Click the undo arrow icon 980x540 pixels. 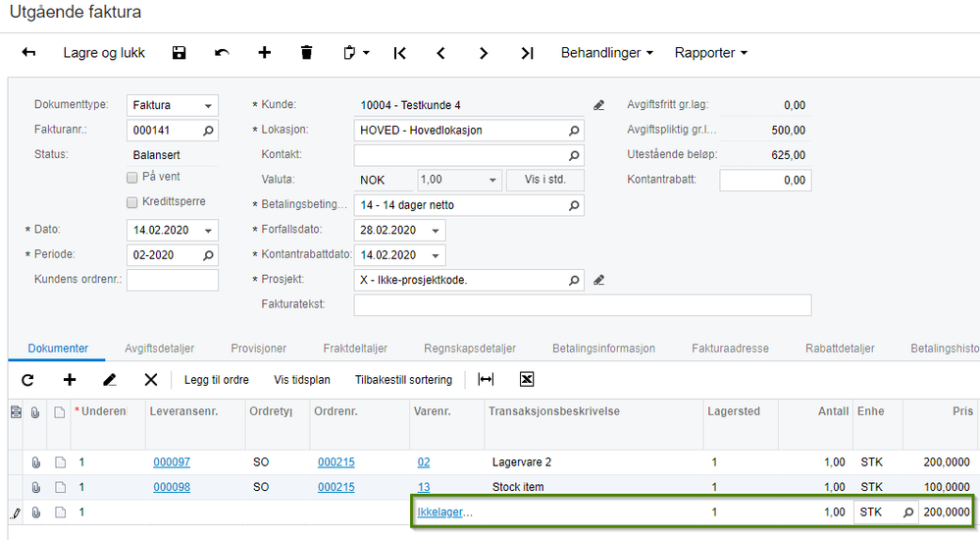pyautogui.click(x=222, y=53)
